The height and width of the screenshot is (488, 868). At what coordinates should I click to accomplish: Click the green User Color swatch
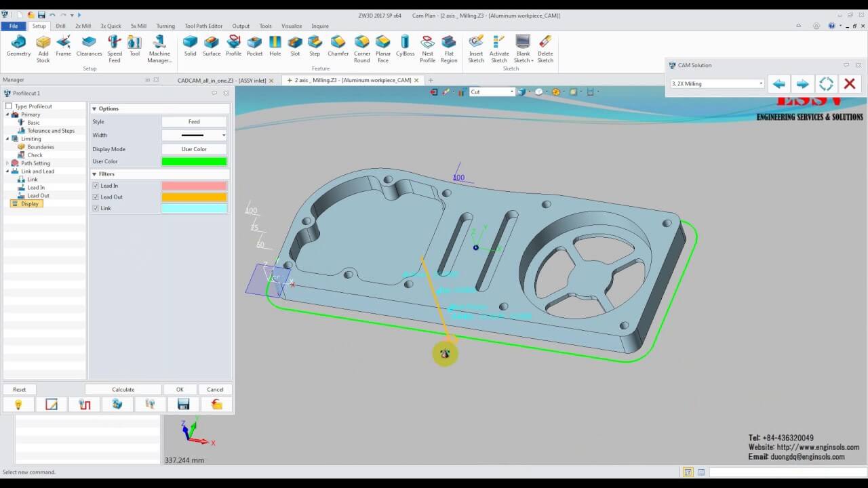pyautogui.click(x=194, y=161)
